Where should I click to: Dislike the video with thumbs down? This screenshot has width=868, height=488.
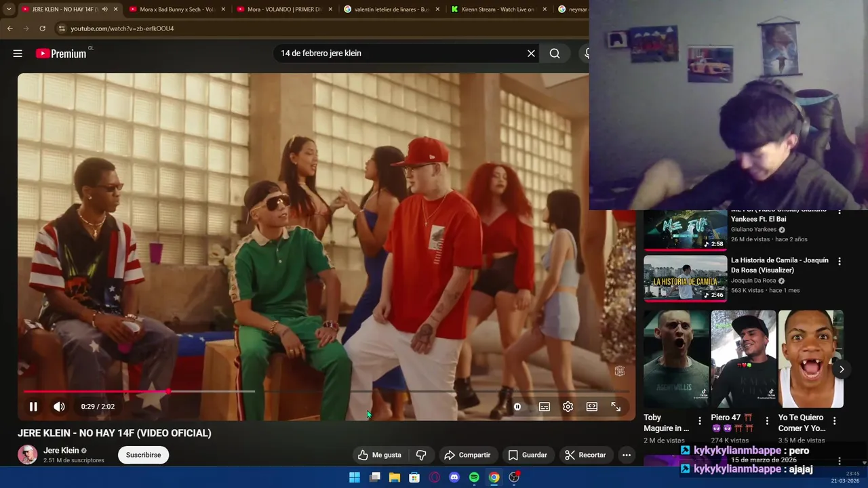coord(420,455)
